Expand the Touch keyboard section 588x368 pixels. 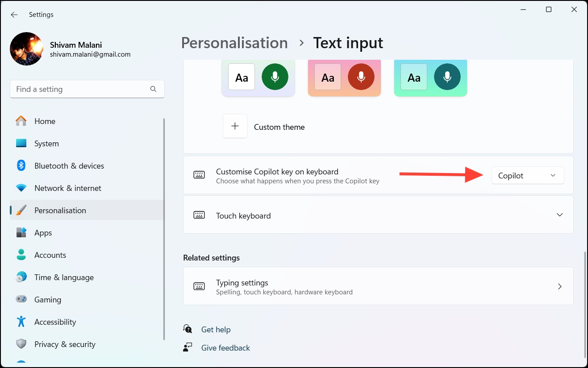pyautogui.click(x=559, y=215)
